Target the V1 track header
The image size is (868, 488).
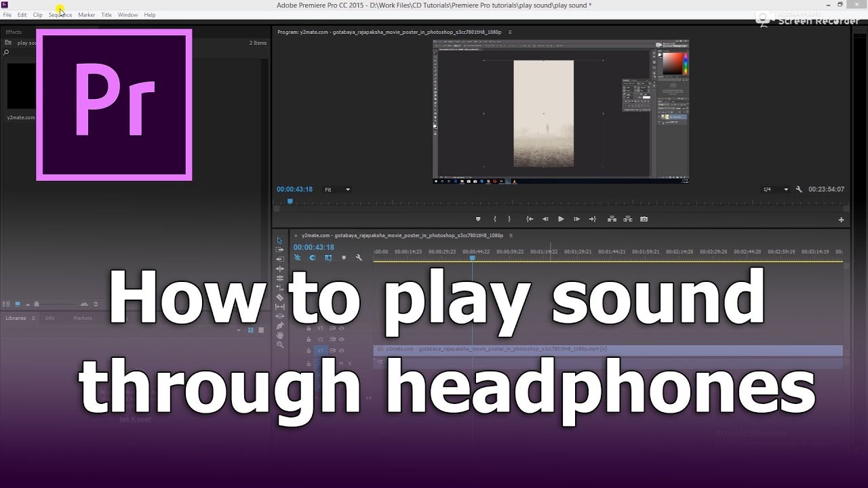(321, 350)
